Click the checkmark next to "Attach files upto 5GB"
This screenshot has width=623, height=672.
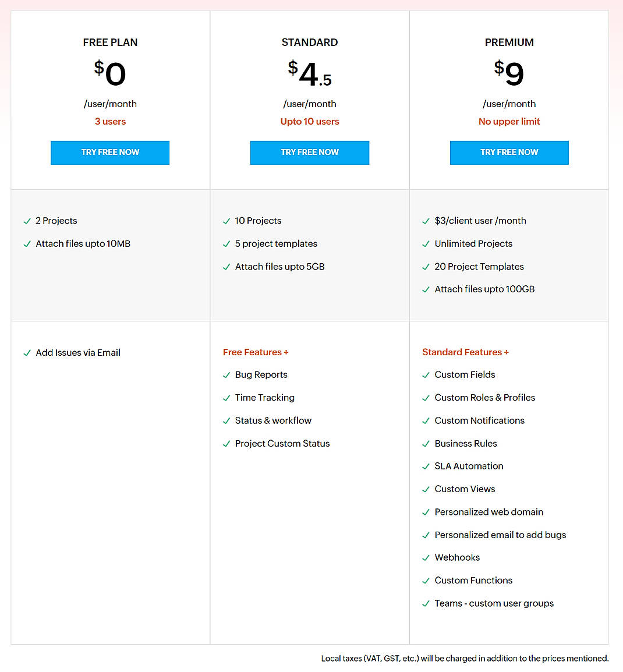pos(226,267)
